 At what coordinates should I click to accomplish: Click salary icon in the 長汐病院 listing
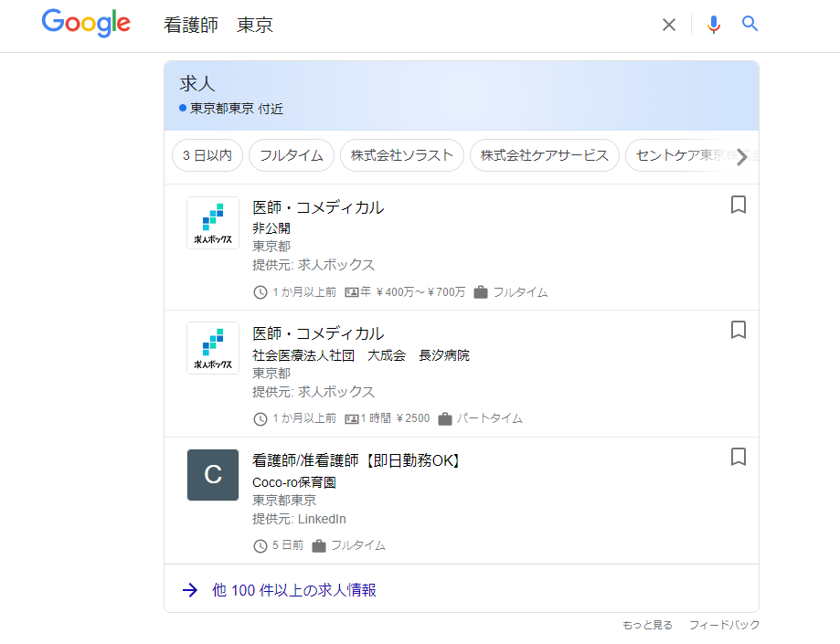point(351,418)
